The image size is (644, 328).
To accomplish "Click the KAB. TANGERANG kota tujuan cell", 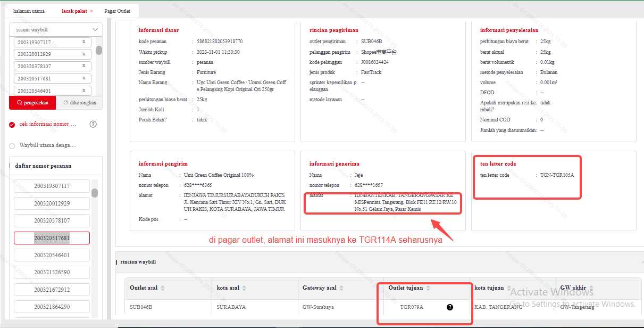I will pyautogui.click(x=498, y=307).
